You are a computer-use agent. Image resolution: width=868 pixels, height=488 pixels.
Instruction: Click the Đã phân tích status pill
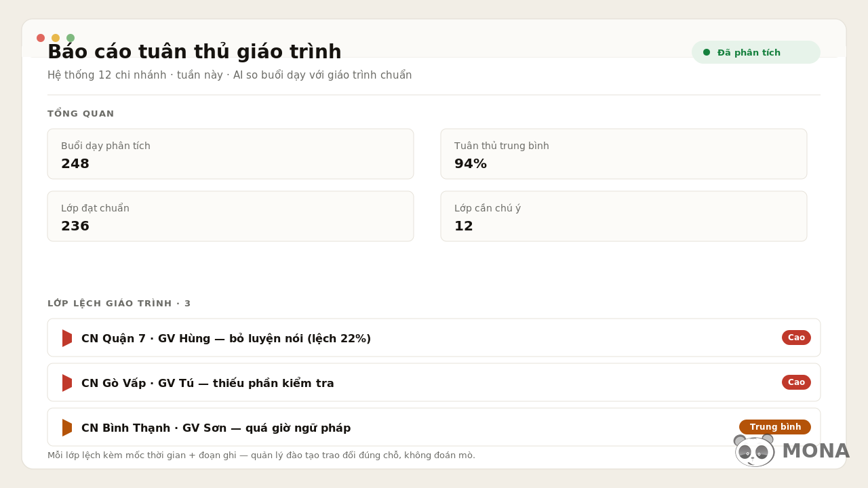coord(756,52)
